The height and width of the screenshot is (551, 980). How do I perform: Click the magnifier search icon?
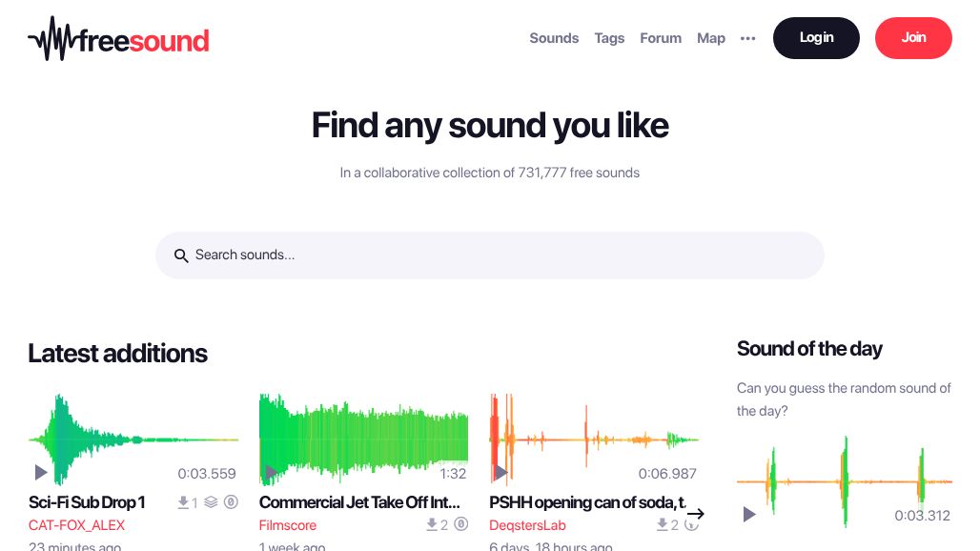tap(180, 255)
